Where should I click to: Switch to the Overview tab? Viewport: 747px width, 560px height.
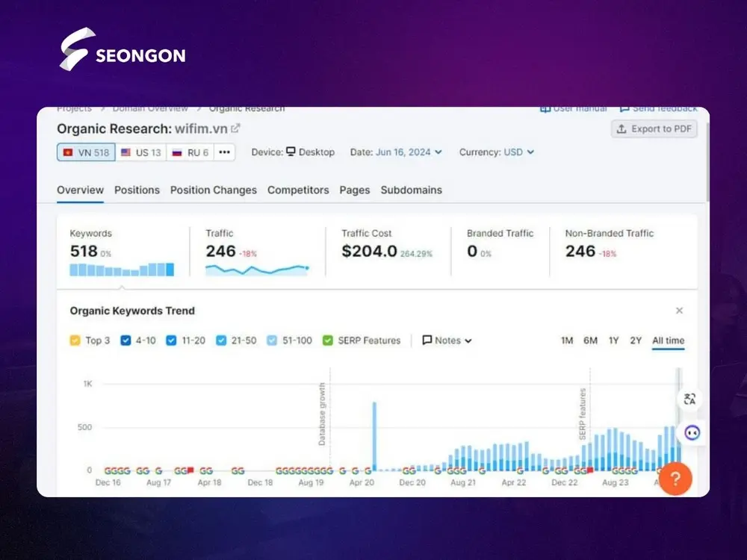(80, 190)
